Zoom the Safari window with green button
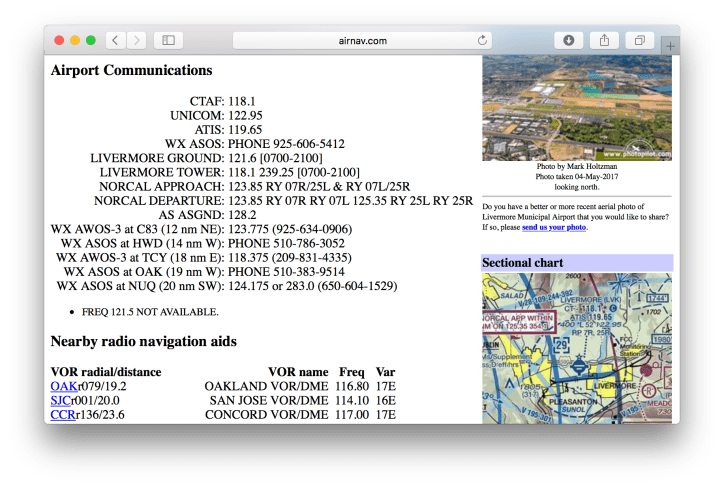 click(91, 41)
